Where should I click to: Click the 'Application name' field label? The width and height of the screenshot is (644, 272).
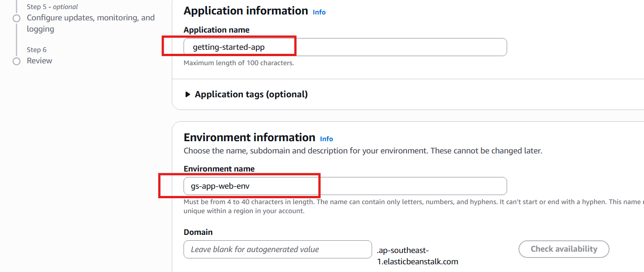click(x=216, y=30)
